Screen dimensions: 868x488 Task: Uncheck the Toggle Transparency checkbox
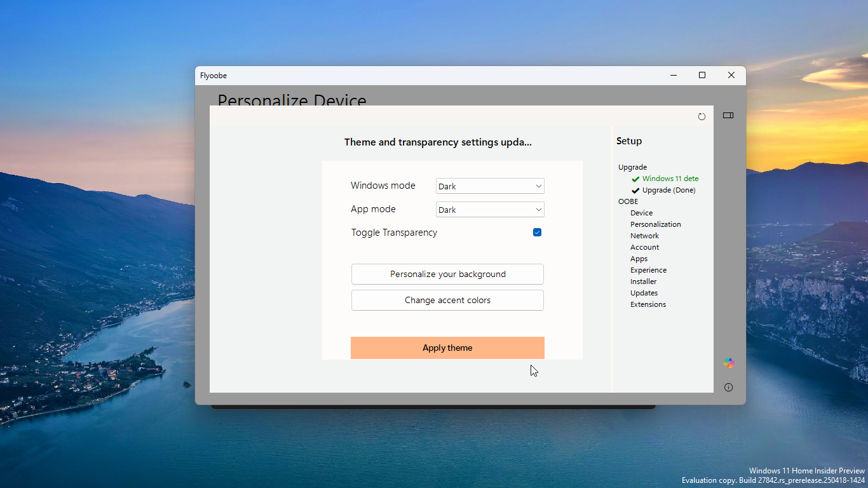point(537,233)
